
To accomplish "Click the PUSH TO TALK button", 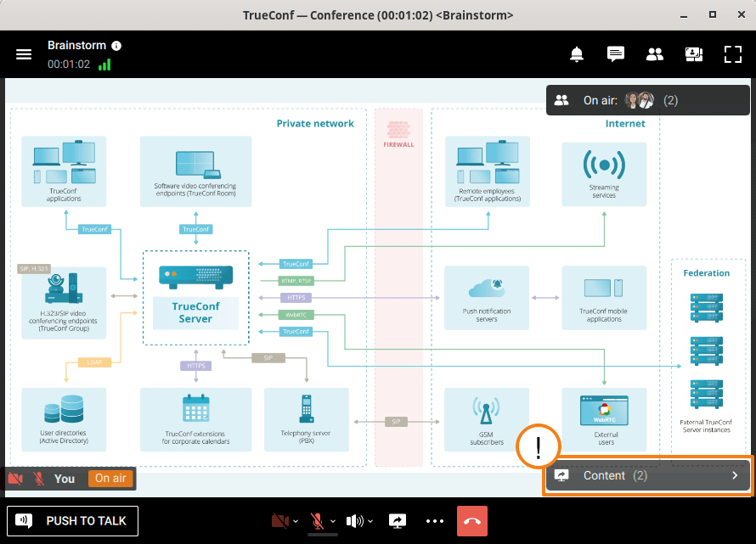I will 73,521.
